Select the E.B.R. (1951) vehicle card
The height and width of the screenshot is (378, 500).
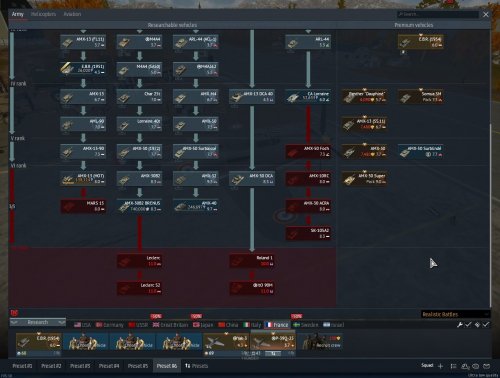pyautogui.click(x=83, y=69)
